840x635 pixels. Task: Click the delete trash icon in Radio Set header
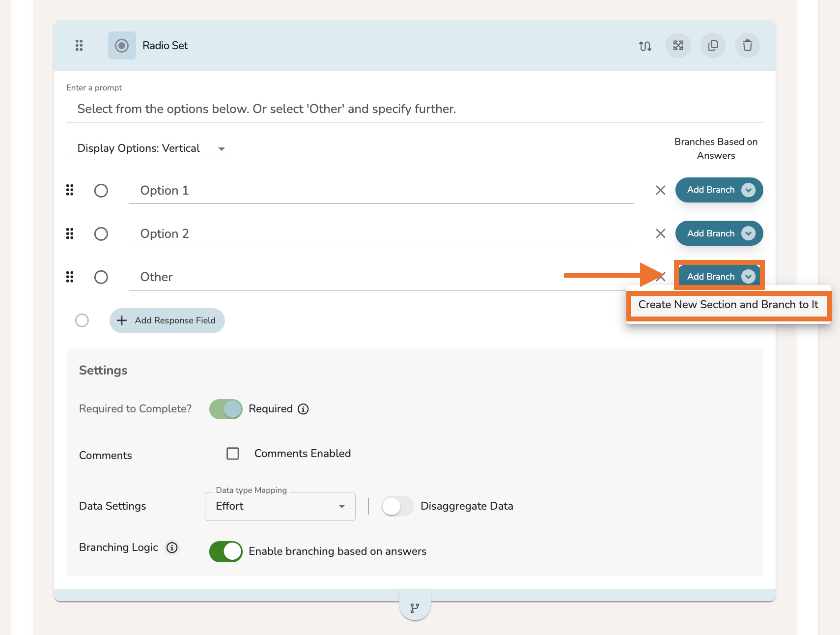point(747,46)
